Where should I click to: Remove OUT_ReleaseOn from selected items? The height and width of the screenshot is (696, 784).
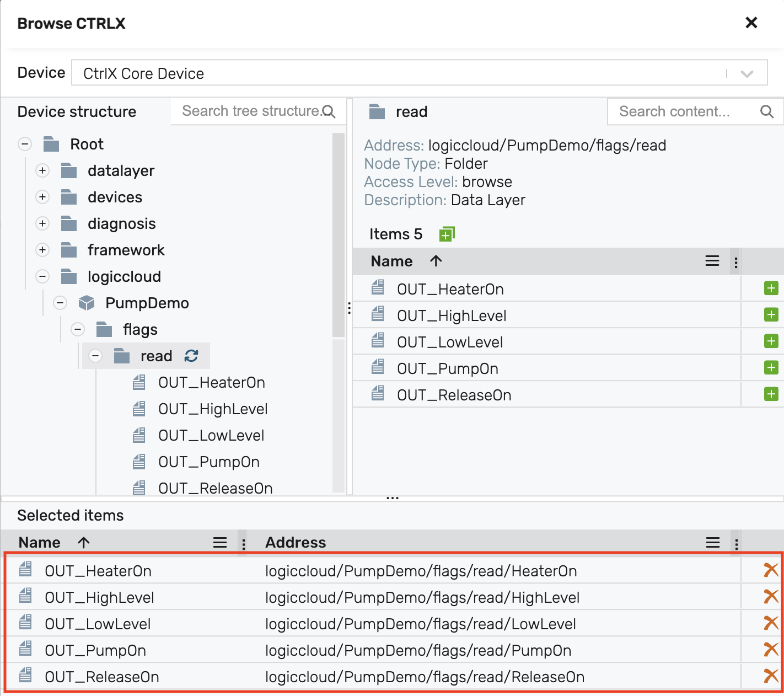coord(771,676)
